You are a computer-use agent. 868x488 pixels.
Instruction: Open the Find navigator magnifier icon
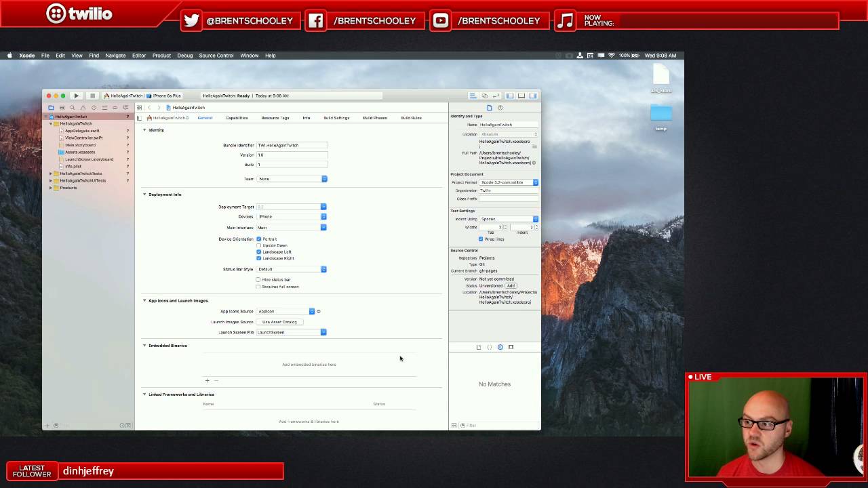(x=73, y=108)
